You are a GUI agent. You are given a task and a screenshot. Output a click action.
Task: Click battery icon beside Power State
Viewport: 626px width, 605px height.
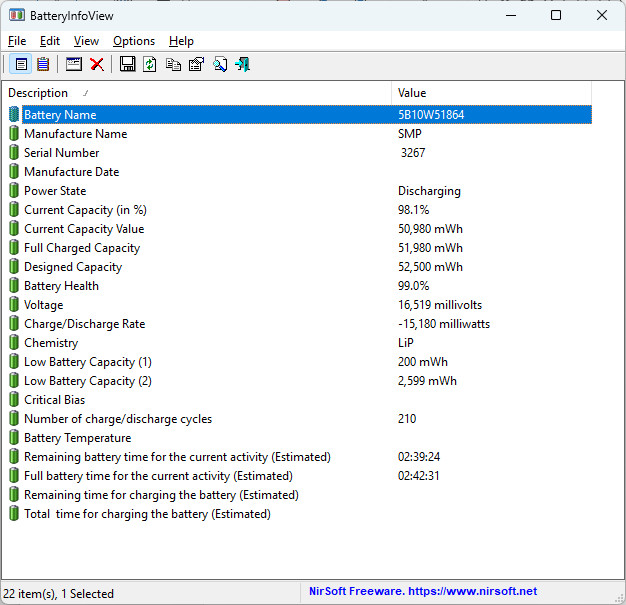coord(14,190)
